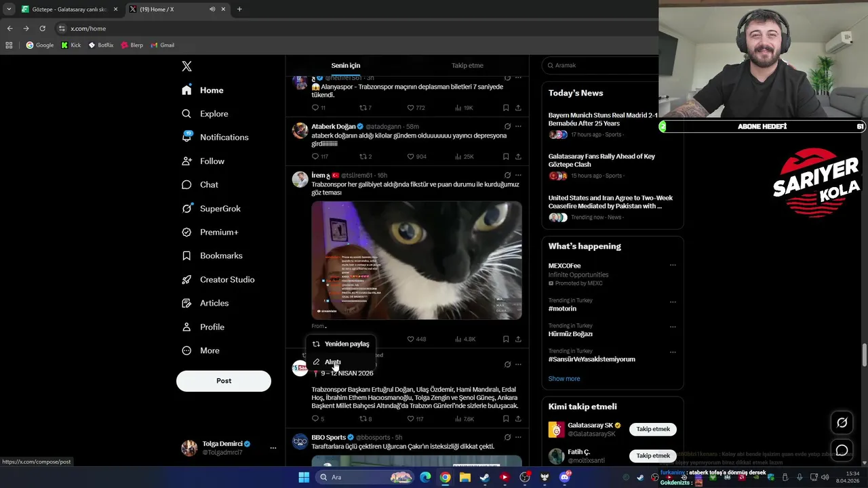
Task: Open Bookmarks from sidebar
Action: (x=212, y=256)
